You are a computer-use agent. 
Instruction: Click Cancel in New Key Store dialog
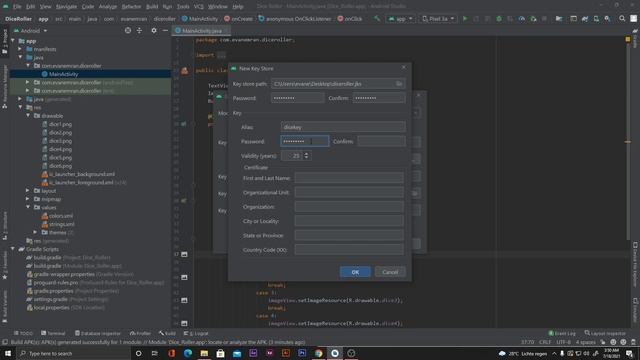pos(390,272)
